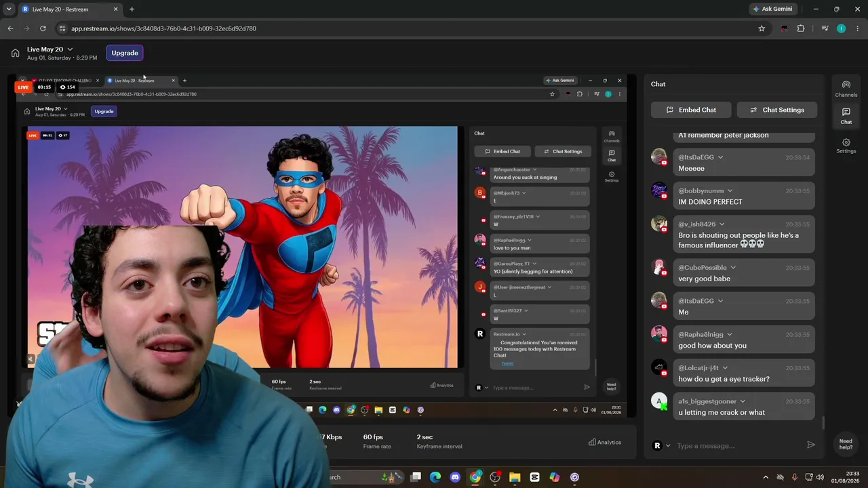Expand options for @Lolcatjr-j4t's message
The width and height of the screenshot is (868, 488).
click(725, 367)
